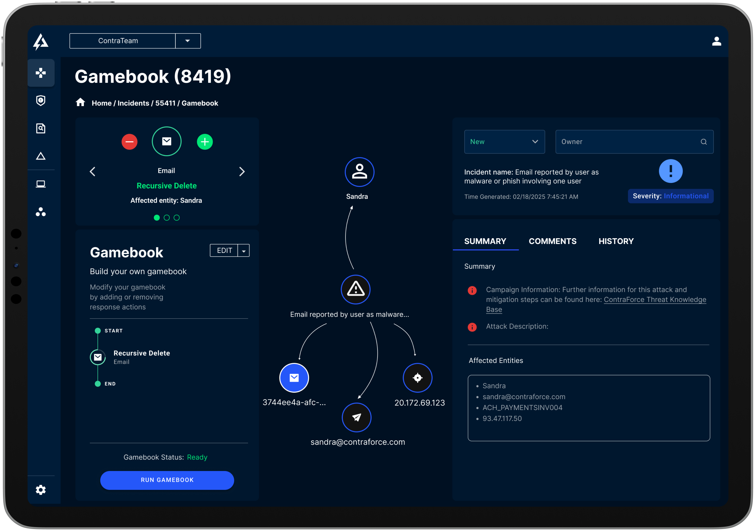Expand the ContraTeam dropdown arrow
756x532 pixels.
pos(188,41)
